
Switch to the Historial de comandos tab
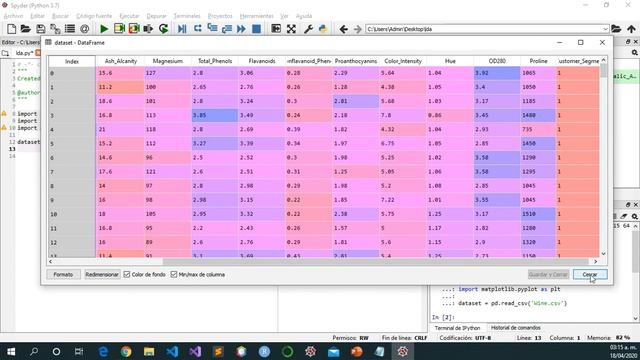click(x=516, y=328)
